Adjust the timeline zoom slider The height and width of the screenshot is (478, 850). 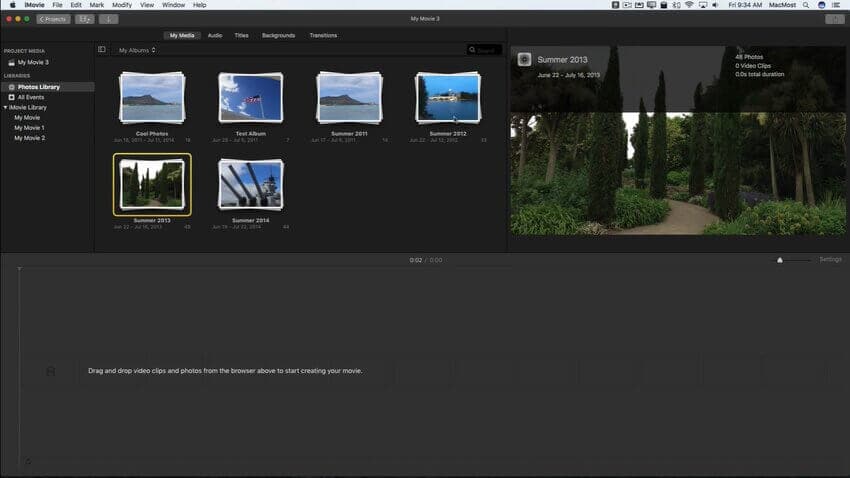[x=780, y=260]
